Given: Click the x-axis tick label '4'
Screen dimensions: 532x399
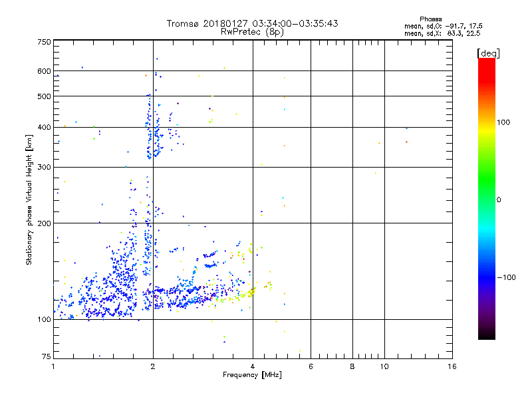Looking at the screenshot, I should (253, 366).
